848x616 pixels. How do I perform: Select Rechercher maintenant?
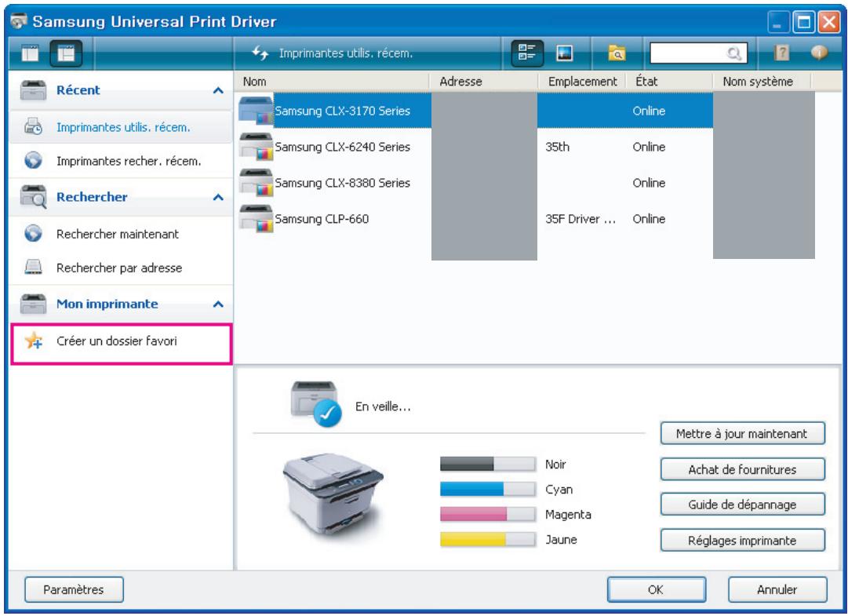pos(121,234)
